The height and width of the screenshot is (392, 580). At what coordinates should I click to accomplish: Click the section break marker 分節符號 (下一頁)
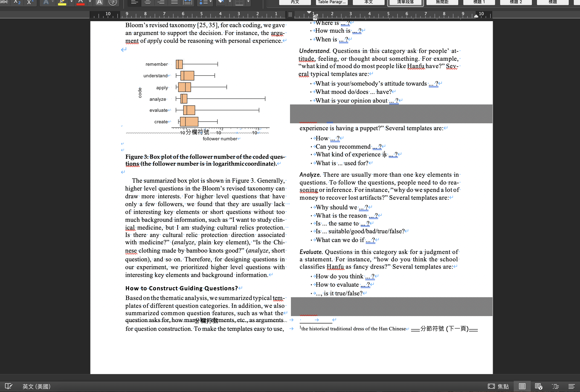[x=444, y=329]
